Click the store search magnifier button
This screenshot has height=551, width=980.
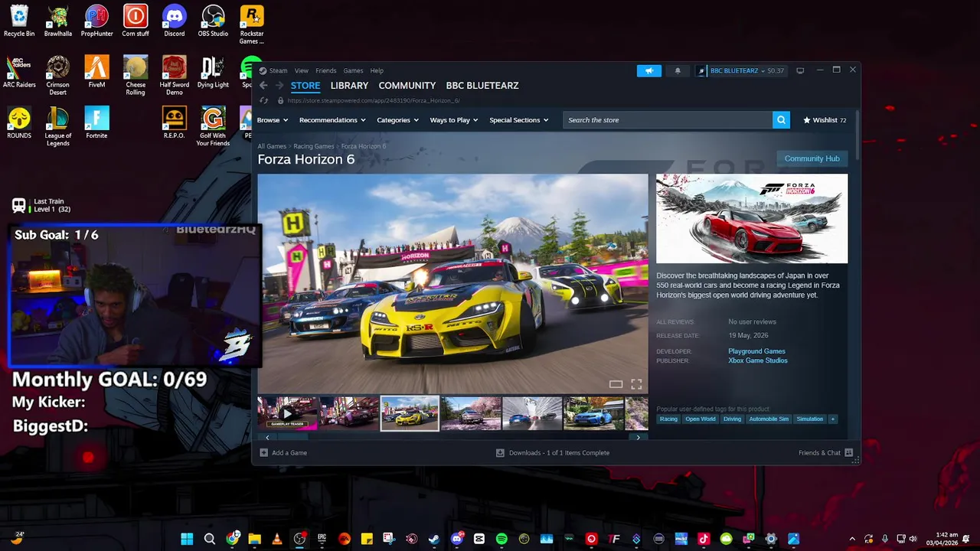point(781,120)
